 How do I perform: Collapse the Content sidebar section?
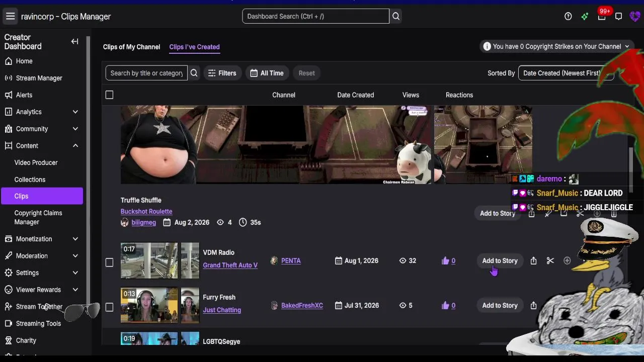tap(75, 146)
